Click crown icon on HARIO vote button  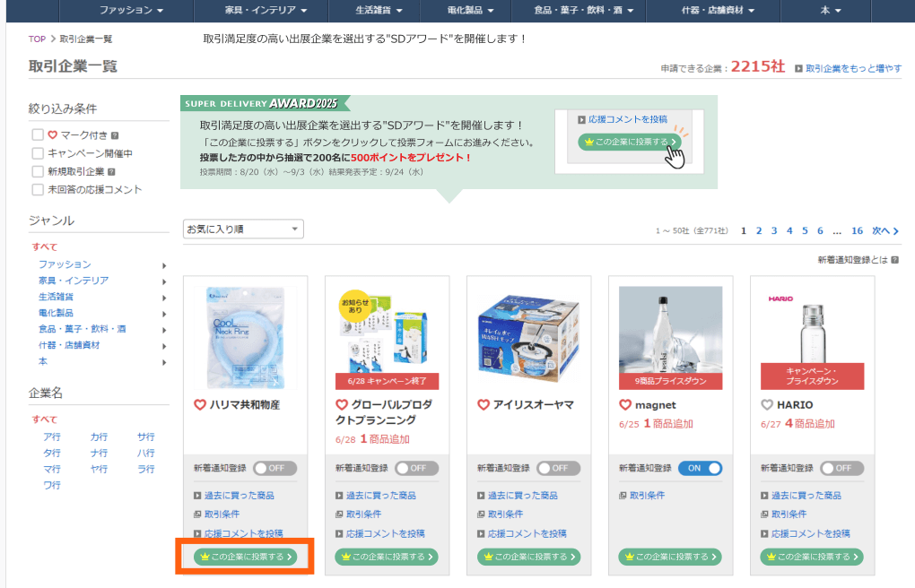tap(771, 557)
